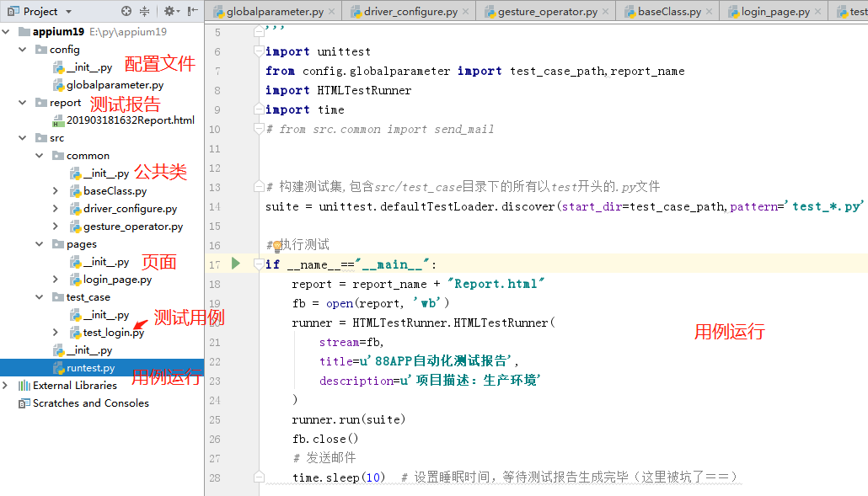Select __init__.py under common folder
Viewport: 868px width, 496px height.
pyautogui.click(x=106, y=173)
